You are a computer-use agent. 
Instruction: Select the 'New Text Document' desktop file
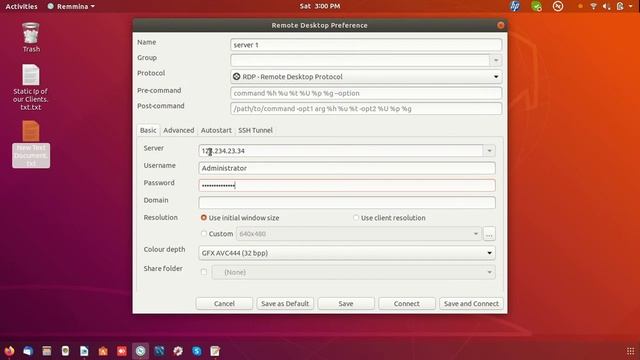(31, 144)
